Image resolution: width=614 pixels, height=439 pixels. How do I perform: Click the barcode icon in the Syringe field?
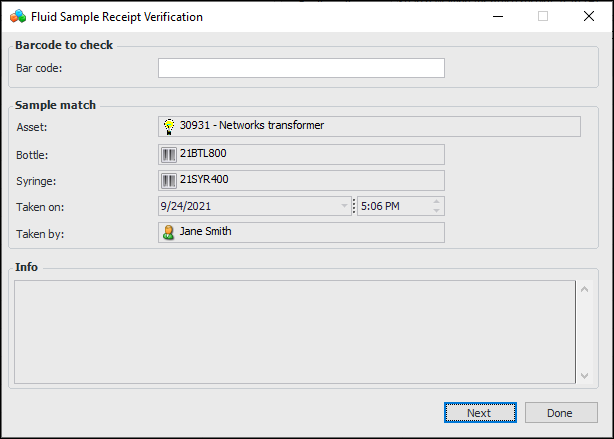[x=169, y=180]
